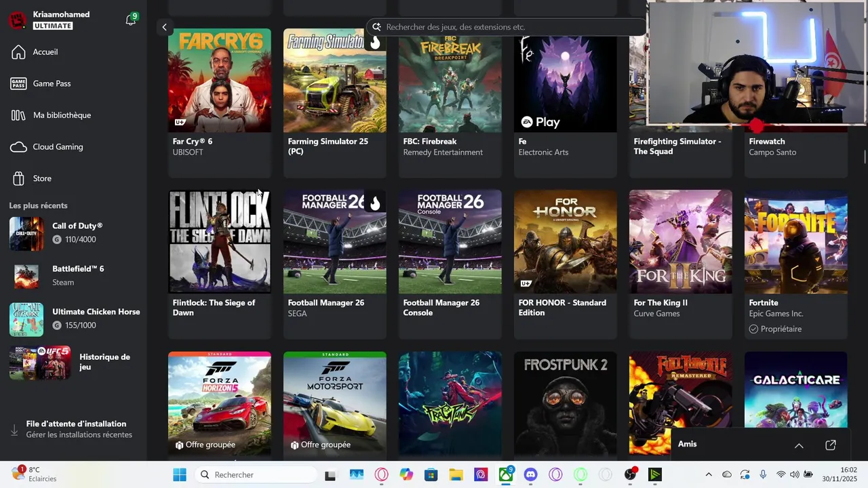Open the notifications bell icon
The height and width of the screenshot is (488, 868).
131,20
